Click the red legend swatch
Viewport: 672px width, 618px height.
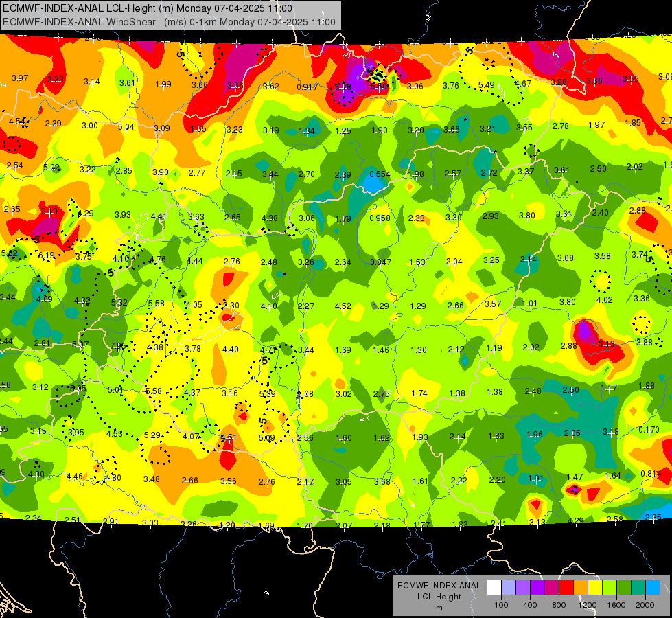pos(566,588)
